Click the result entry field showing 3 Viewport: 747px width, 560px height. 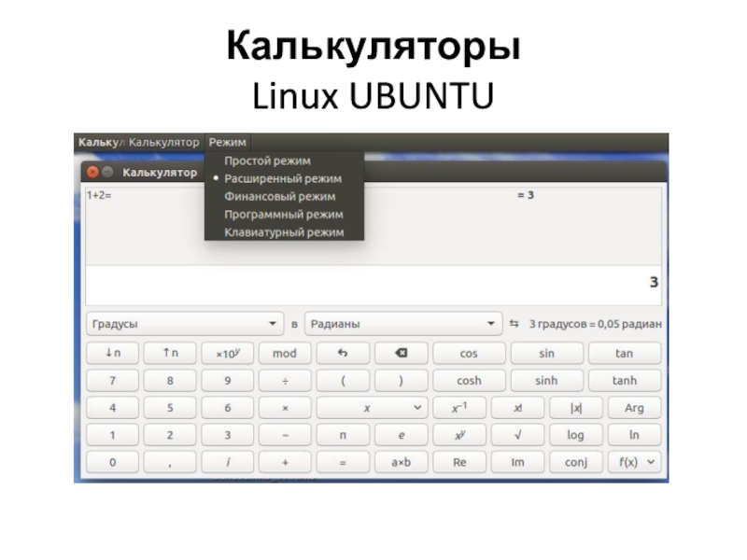[x=373, y=285]
